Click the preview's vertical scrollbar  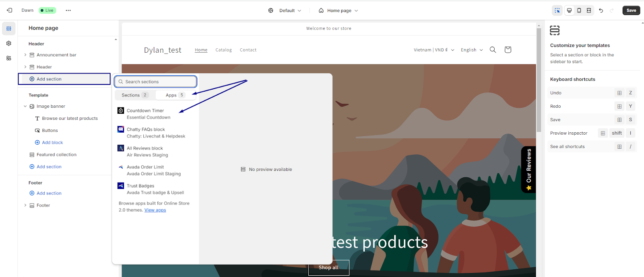[539, 80]
